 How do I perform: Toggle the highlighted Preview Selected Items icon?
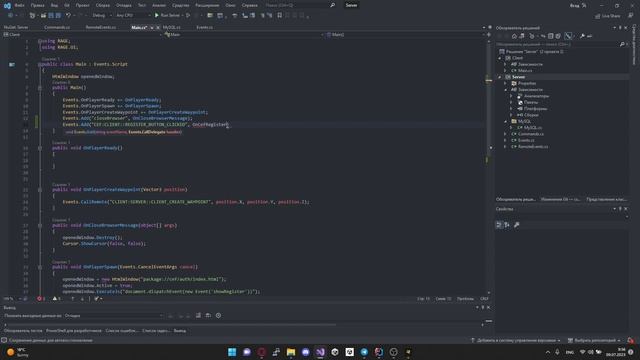569,36
